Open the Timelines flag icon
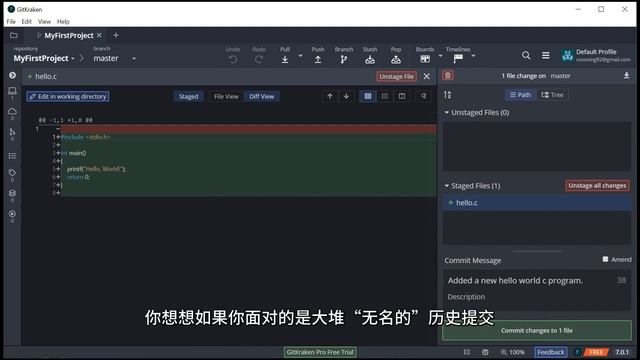The height and width of the screenshot is (360, 640). coord(458,59)
